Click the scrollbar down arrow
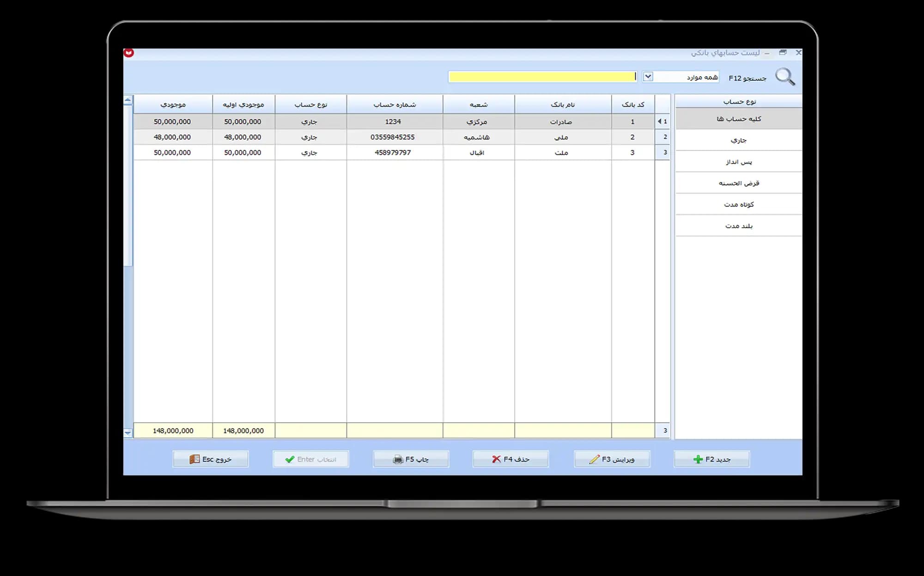Screen dimensions: 924x576 (x=128, y=433)
